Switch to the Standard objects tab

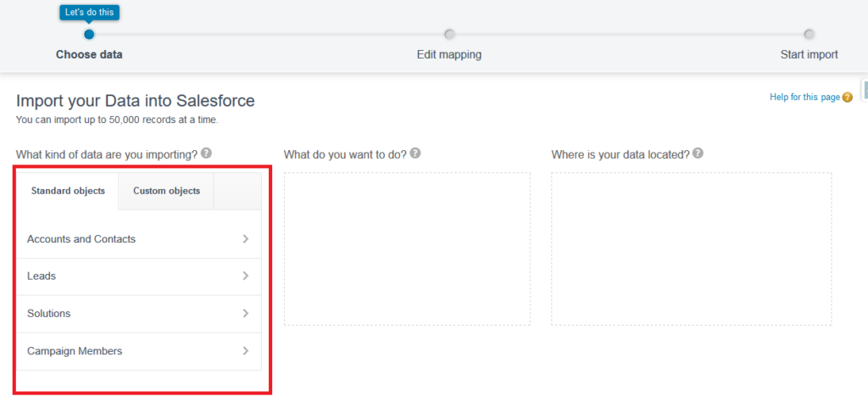point(68,191)
